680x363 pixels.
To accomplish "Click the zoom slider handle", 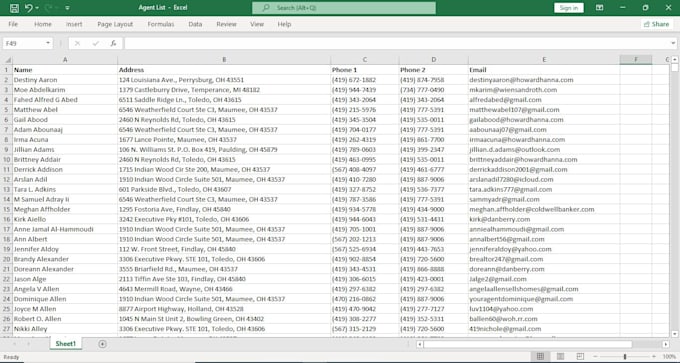I will 624,356.
